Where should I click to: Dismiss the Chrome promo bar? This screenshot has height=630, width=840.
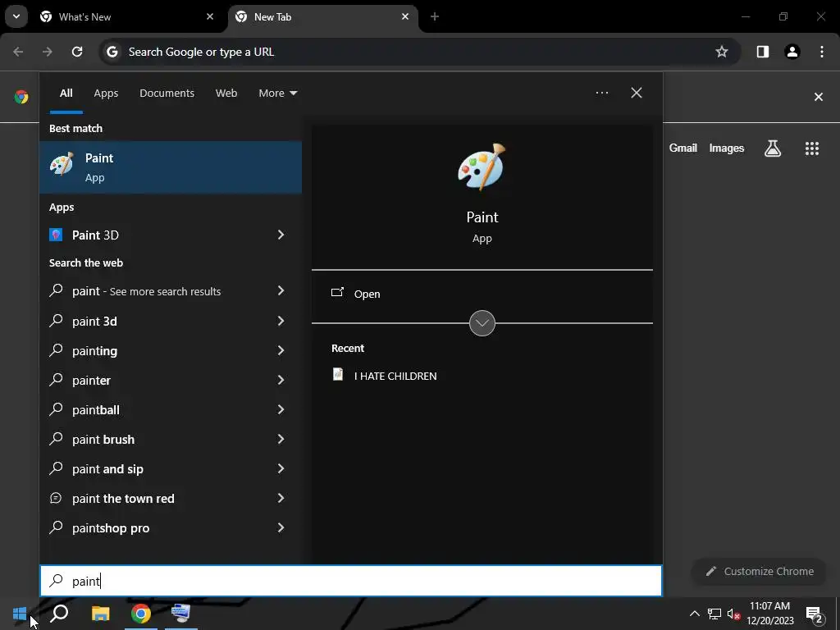(x=819, y=97)
